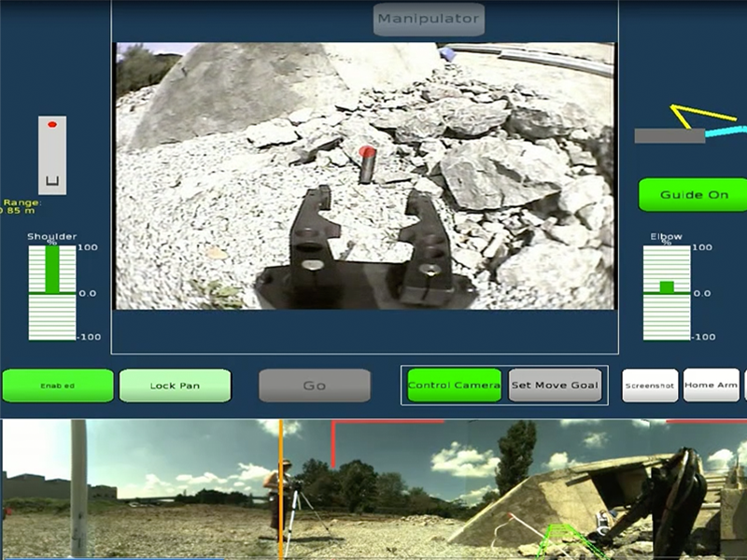Toggle the green Enabled button
The image size is (747, 560).
tap(58, 385)
